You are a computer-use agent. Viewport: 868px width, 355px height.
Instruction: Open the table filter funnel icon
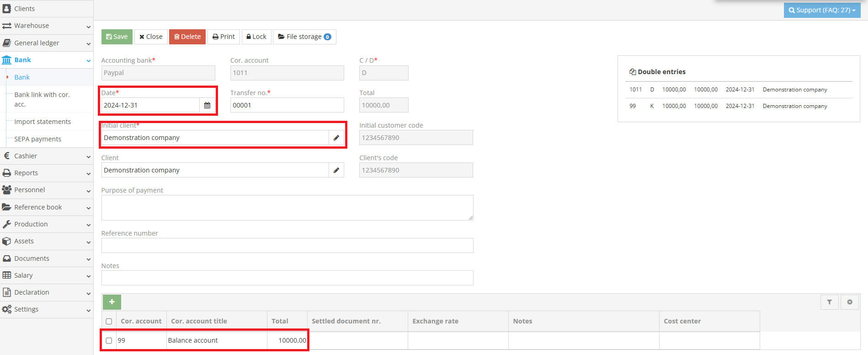click(829, 302)
